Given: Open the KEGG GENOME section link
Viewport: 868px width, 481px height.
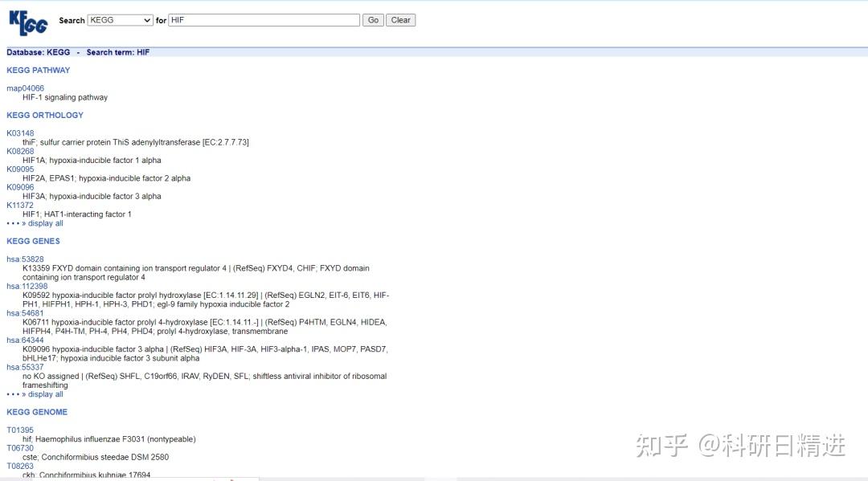Looking at the screenshot, I should (x=37, y=412).
